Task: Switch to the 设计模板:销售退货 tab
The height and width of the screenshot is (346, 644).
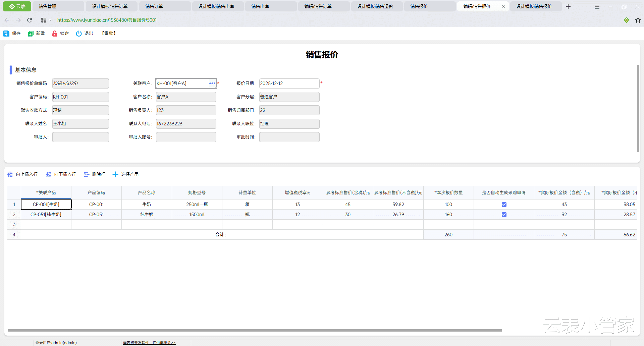Action: tap(377, 6)
